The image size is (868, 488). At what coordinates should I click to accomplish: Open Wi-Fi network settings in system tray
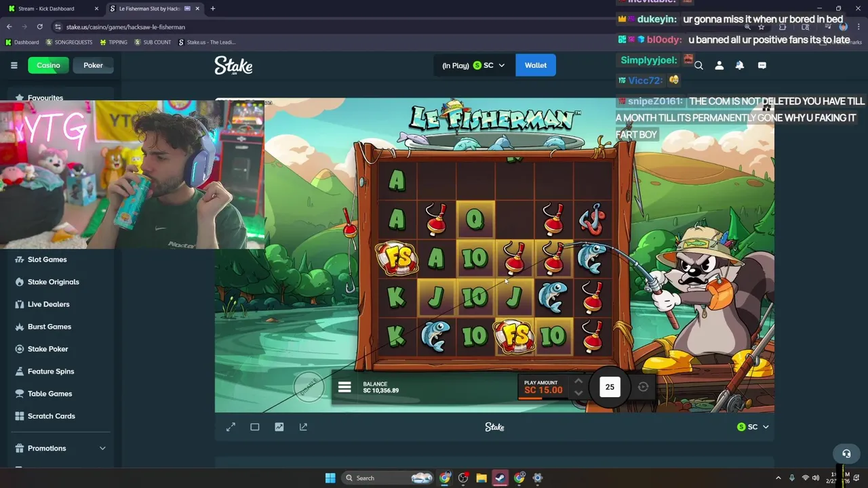point(805,478)
